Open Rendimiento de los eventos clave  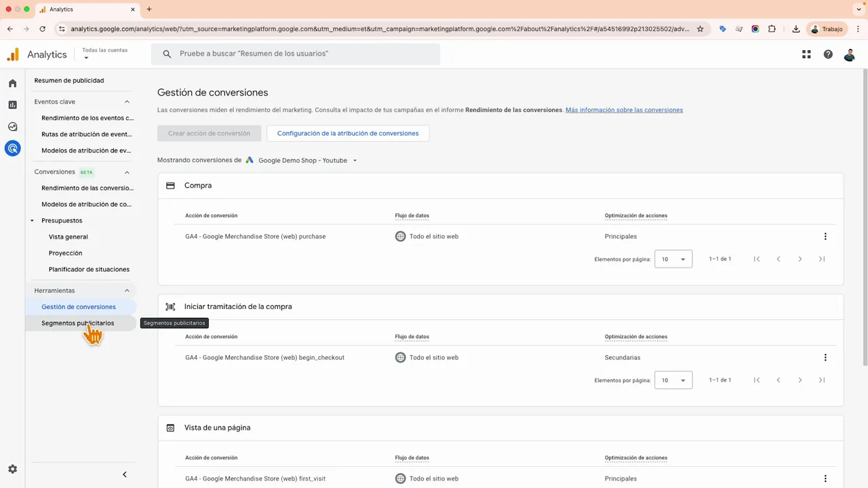tap(87, 118)
